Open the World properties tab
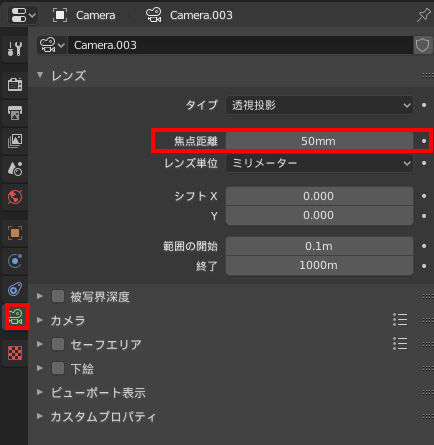The height and width of the screenshot is (445, 434). coord(15,197)
